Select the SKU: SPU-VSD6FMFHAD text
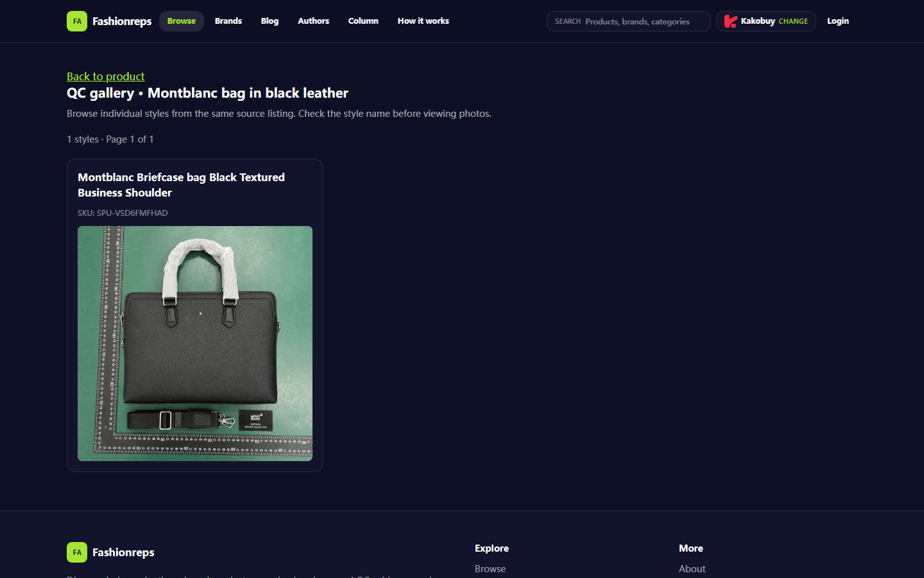 pyautogui.click(x=123, y=213)
